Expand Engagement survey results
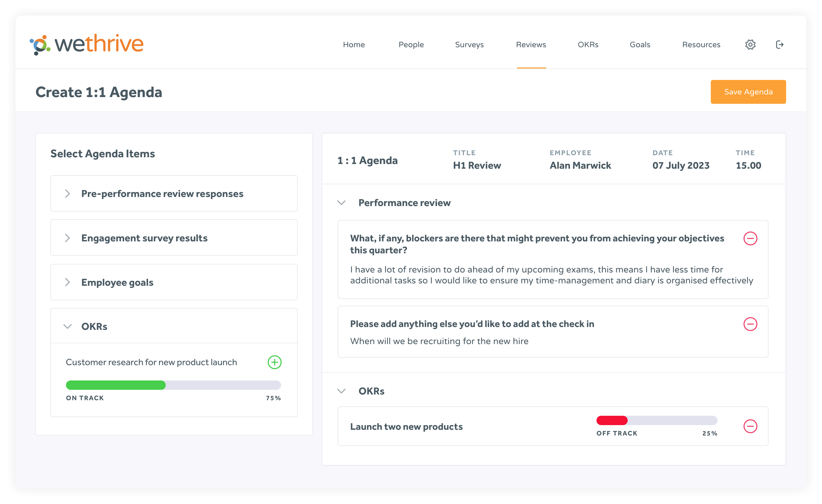This screenshot has width=822, height=504. click(68, 238)
